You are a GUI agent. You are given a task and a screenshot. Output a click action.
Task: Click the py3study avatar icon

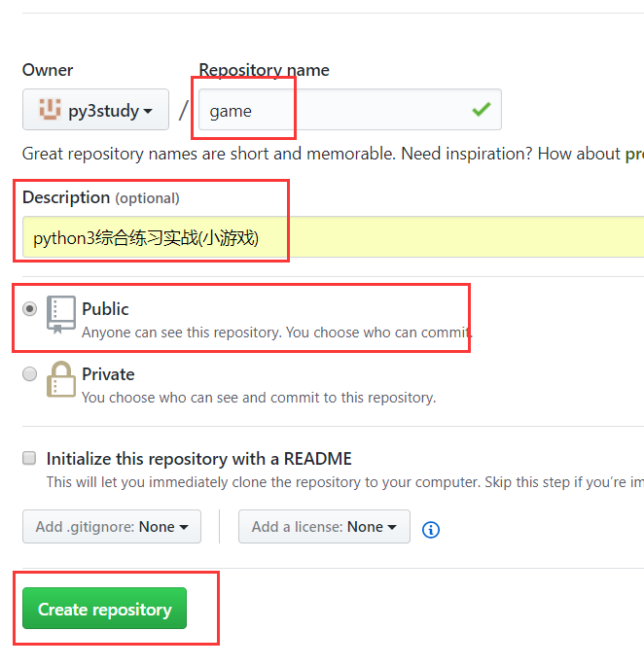(50, 109)
